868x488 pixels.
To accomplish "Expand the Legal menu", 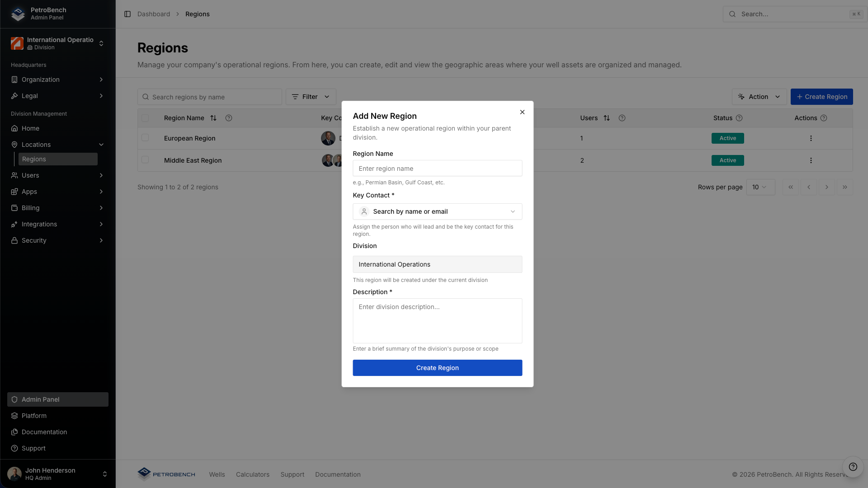I will pyautogui.click(x=58, y=96).
